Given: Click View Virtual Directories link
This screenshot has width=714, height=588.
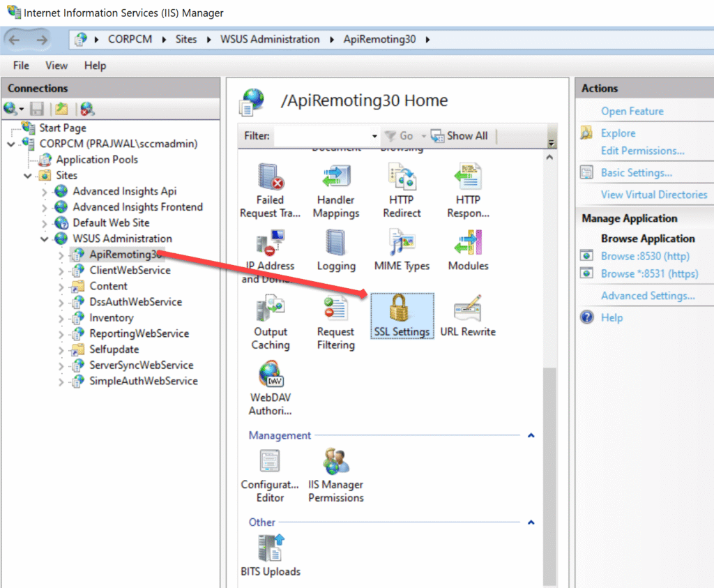Looking at the screenshot, I should click(x=654, y=195).
